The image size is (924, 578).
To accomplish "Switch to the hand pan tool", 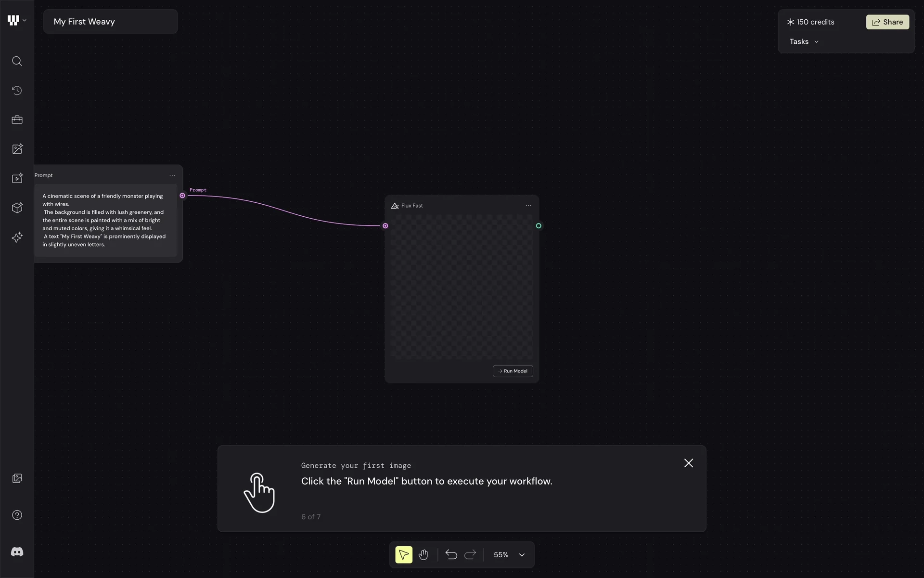I will click(423, 555).
